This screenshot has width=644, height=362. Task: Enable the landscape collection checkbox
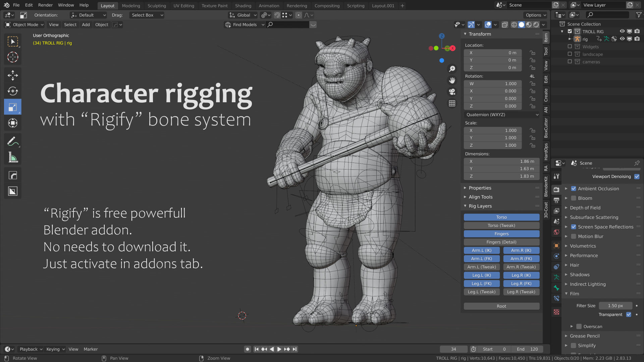point(570,54)
